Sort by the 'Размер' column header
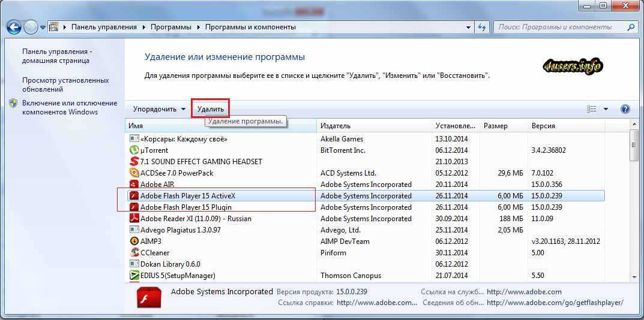The height and width of the screenshot is (320, 644). tap(503, 126)
